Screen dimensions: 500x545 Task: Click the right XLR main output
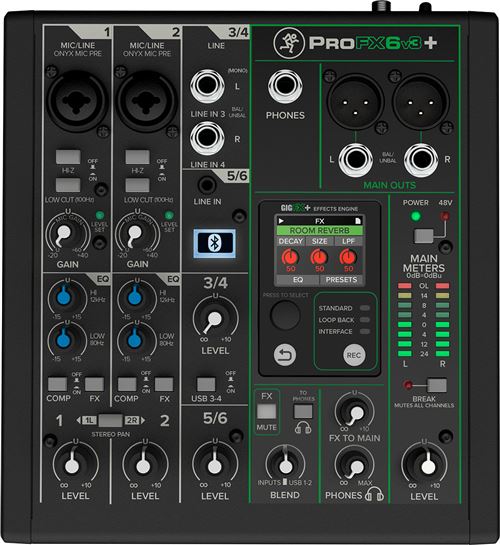click(x=420, y=102)
